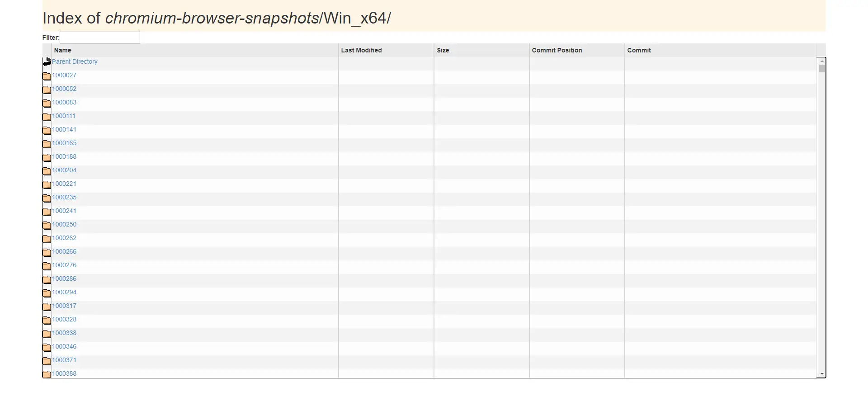This screenshot has height=420, width=868.
Task: Click the vertical scrollbar thumb
Action: (821, 69)
